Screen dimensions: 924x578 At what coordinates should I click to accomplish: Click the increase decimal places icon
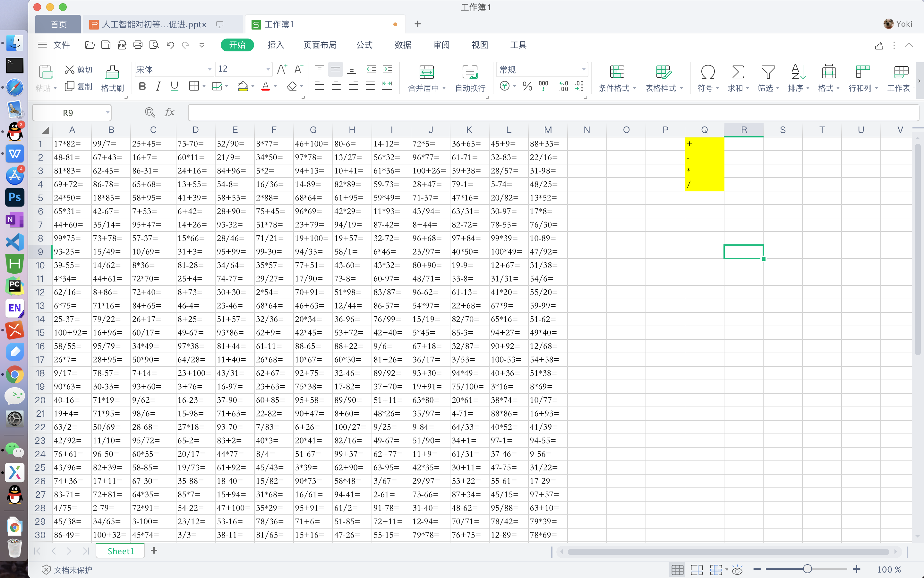[563, 86]
